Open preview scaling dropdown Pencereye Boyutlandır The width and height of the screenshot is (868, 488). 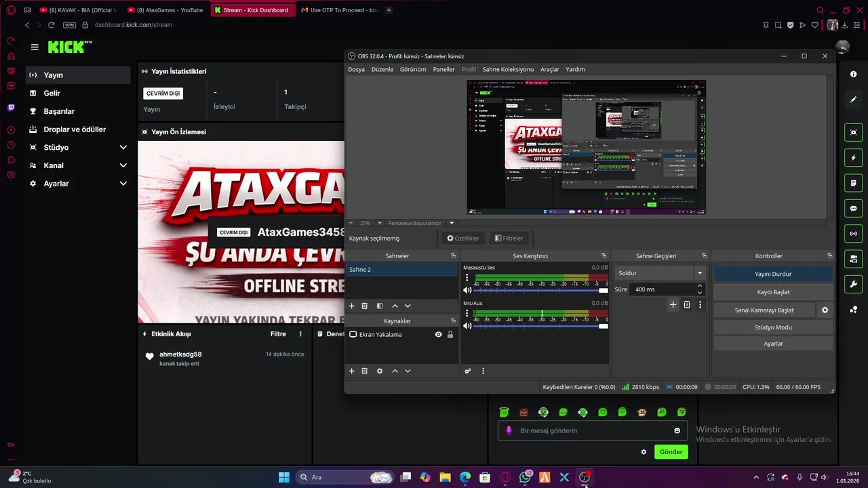pos(452,223)
